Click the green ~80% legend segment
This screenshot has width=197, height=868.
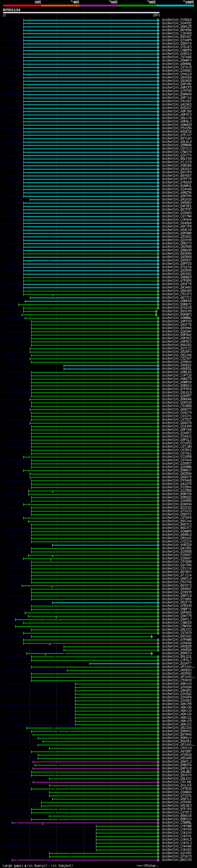[x=137, y=6]
